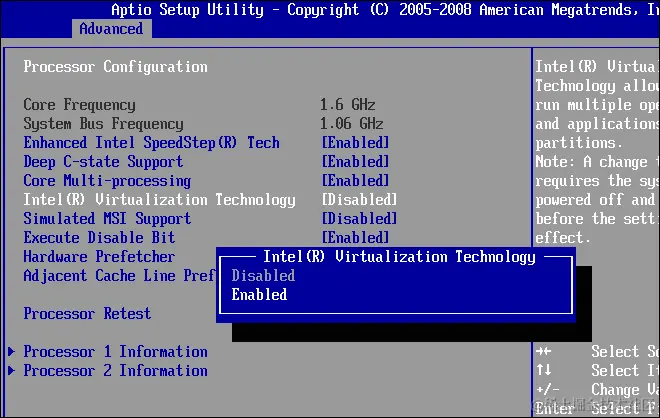660x418 pixels.
Task: Change the Simulated MSI Support [Disabled] value
Action: [x=359, y=218]
